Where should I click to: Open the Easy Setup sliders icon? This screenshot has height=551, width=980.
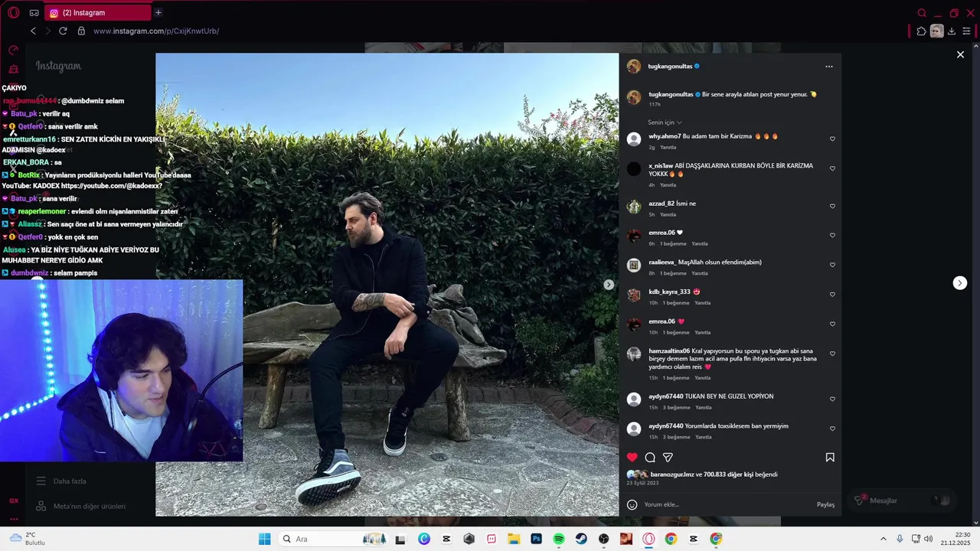point(966,31)
